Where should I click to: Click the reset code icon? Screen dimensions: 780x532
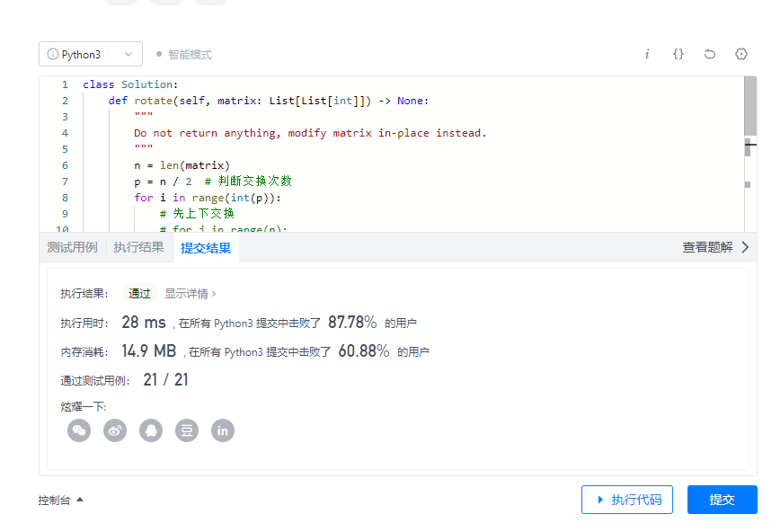(709, 54)
